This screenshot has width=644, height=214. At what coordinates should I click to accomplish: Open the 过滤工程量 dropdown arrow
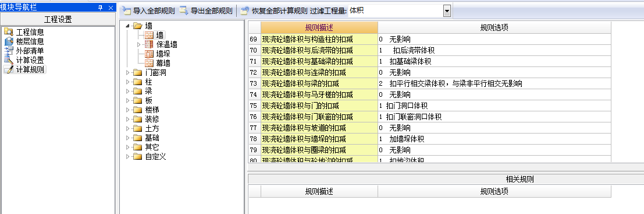point(447,11)
